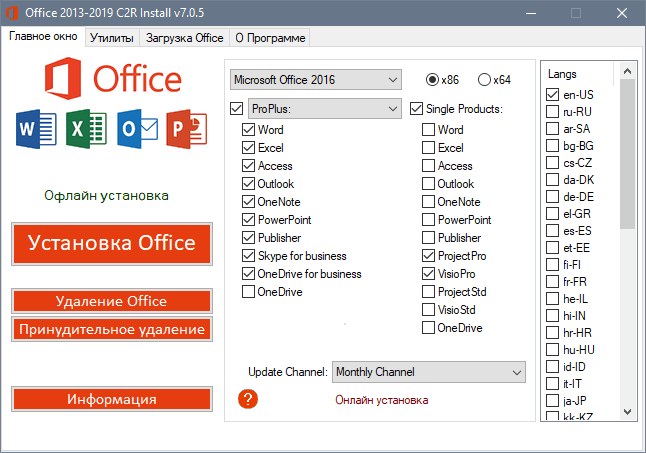This screenshot has width=646, height=453.
Task: Click the red question mark help icon
Action: [248, 399]
